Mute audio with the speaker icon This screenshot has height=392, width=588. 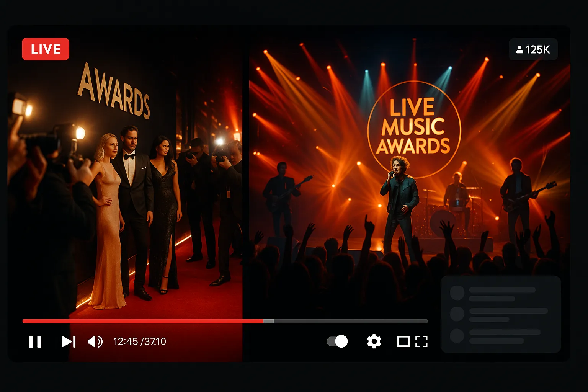(x=95, y=341)
